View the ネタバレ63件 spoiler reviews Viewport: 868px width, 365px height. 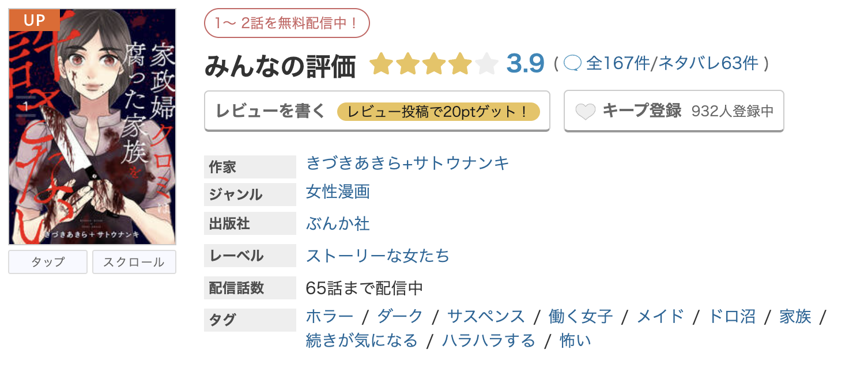tap(709, 64)
